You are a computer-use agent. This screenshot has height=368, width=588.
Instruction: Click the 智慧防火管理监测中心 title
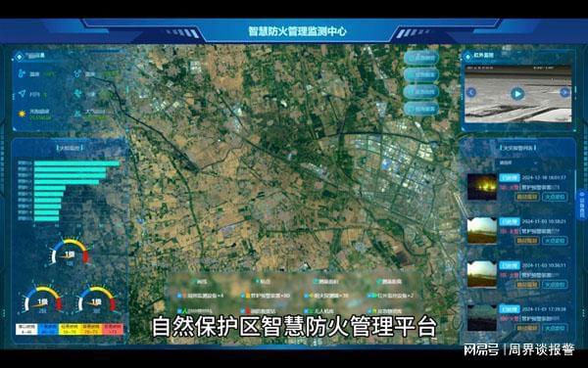click(x=297, y=31)
